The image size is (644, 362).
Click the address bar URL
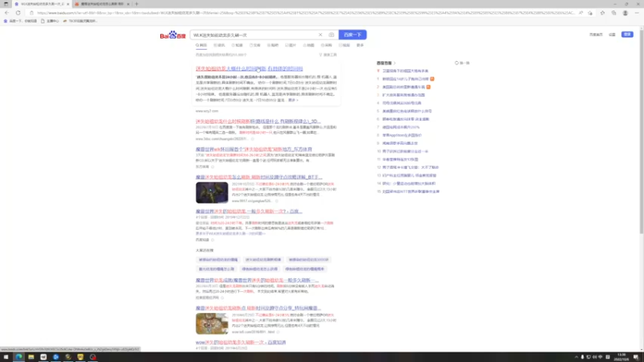pos(306,13)
